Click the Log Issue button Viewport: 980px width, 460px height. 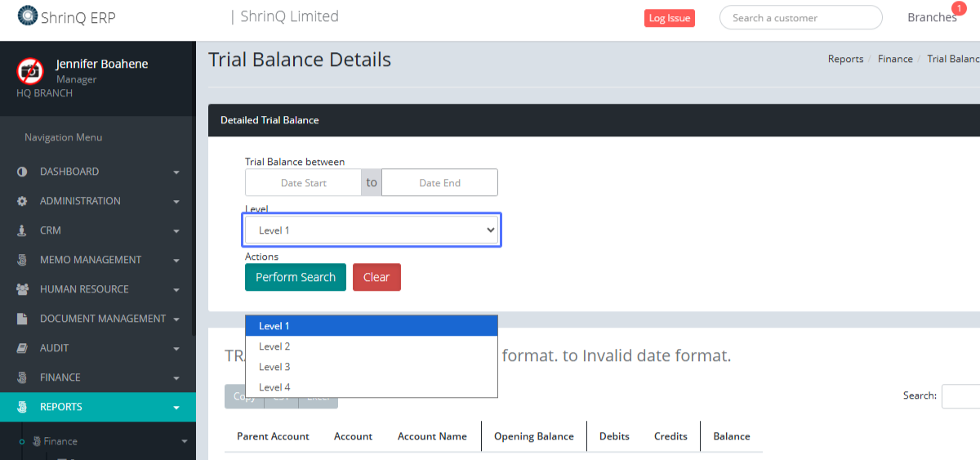click(669, 18)
